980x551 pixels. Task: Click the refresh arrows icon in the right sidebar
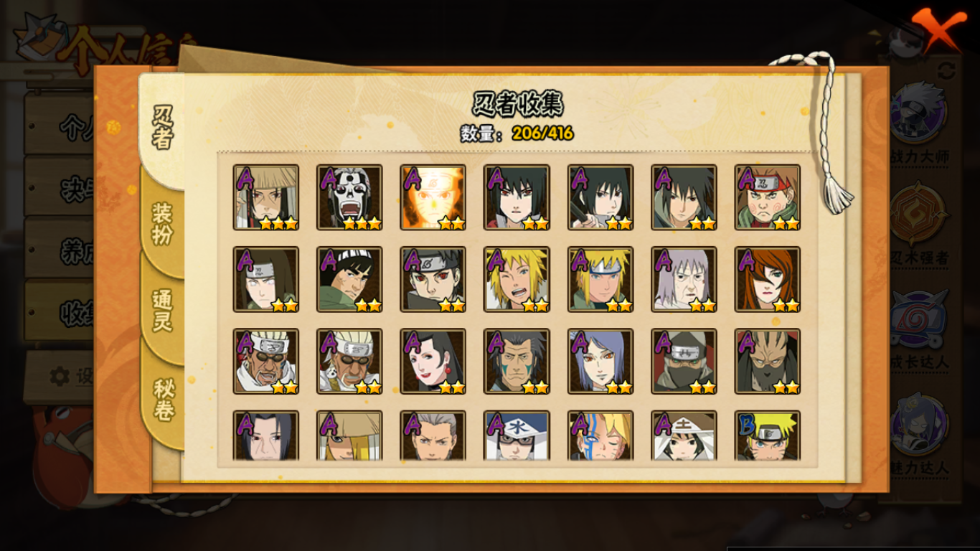(x=946, y=70)
